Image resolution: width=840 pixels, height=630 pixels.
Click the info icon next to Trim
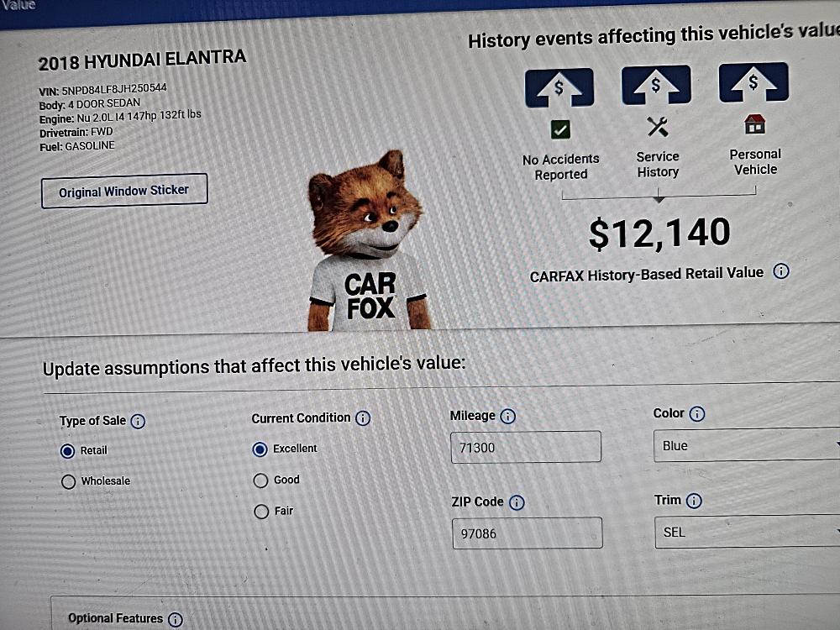(x=694, y=501)
